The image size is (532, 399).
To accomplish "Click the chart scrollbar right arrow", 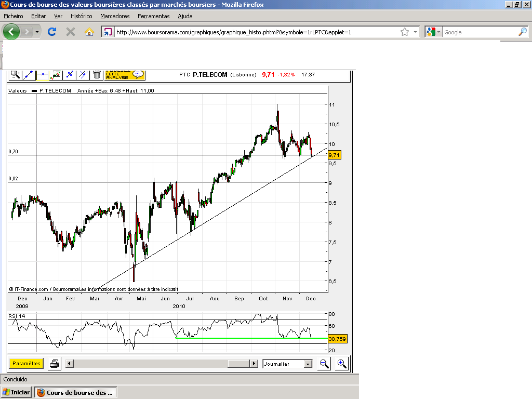I will pyautogui.click(x=254, y=364).
